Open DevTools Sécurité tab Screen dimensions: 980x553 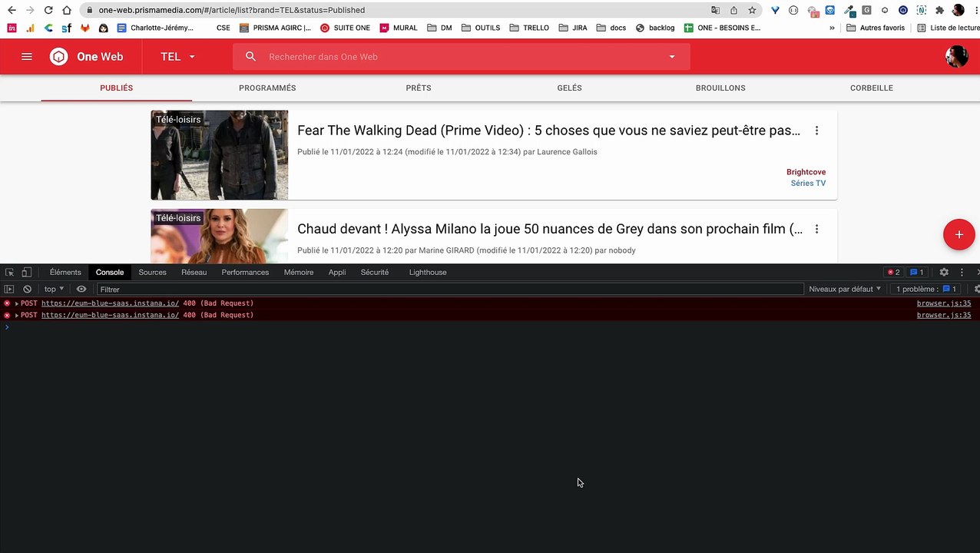click(375, 273)
